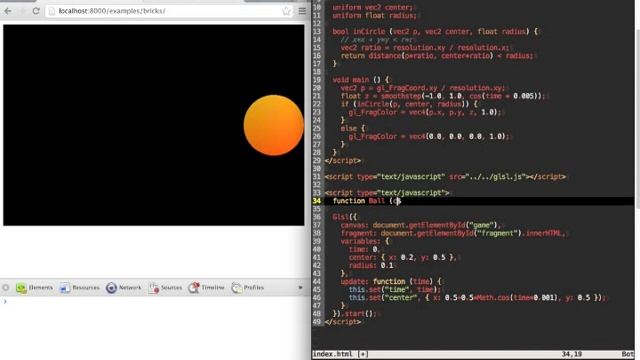The image size is (640, 360).
Task: Open the Resources panel in DevTools
Action: point(80,288)
